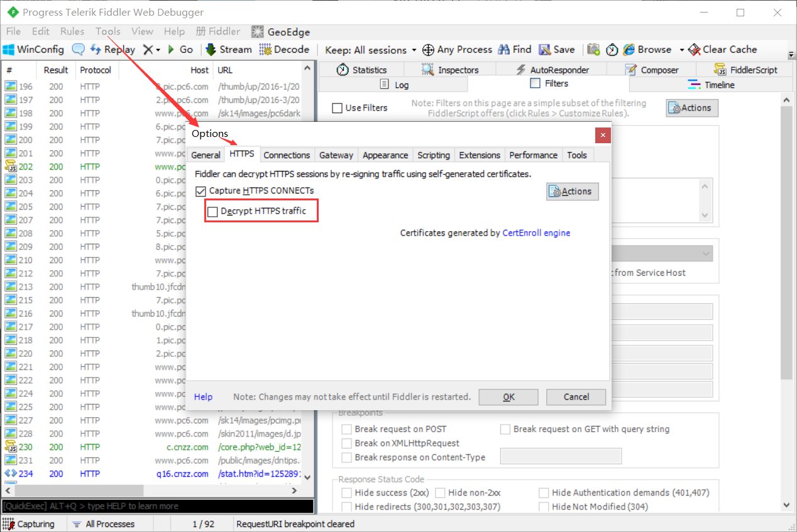This screenshot has width=797, height=532.
Task: Click the Any Process target icon
Action: coord(428,50)
